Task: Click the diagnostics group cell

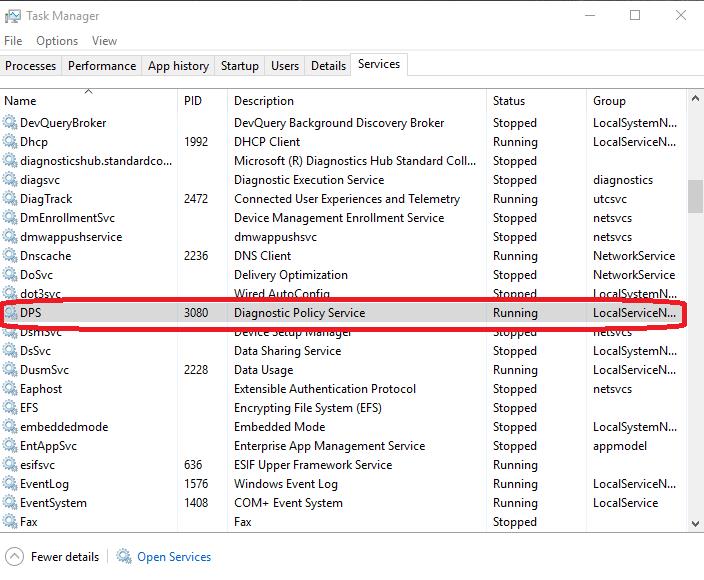Action: 623,180
